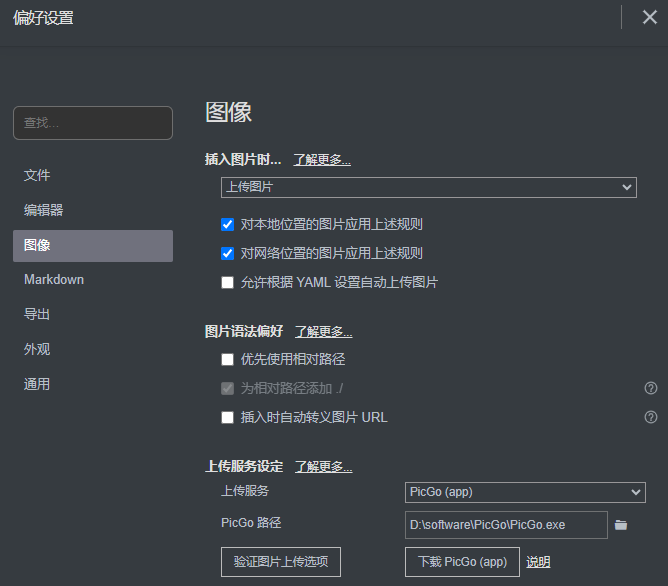
Task: Open 了解更多 link beside 插入图片时
Action: click(x=322, y=160)
